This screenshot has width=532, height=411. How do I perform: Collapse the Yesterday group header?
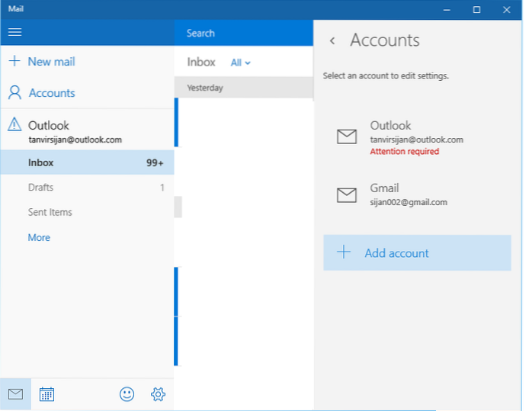(x=243, y=88)
